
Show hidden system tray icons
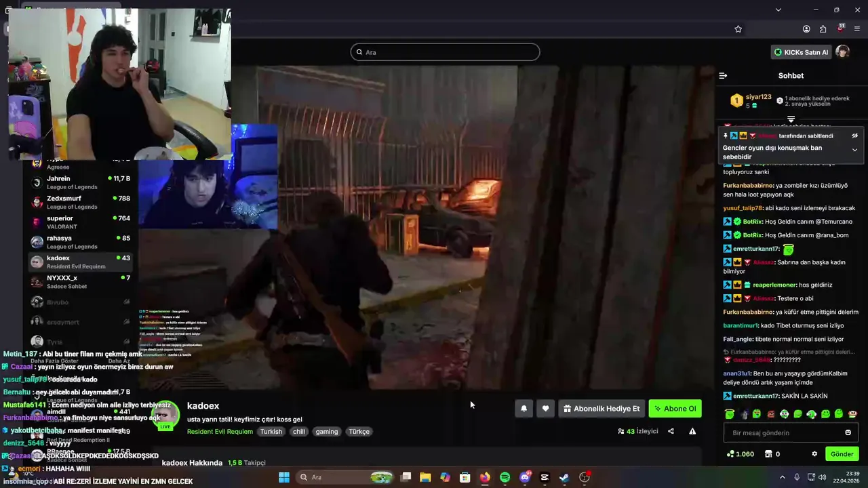click(782, 477)
